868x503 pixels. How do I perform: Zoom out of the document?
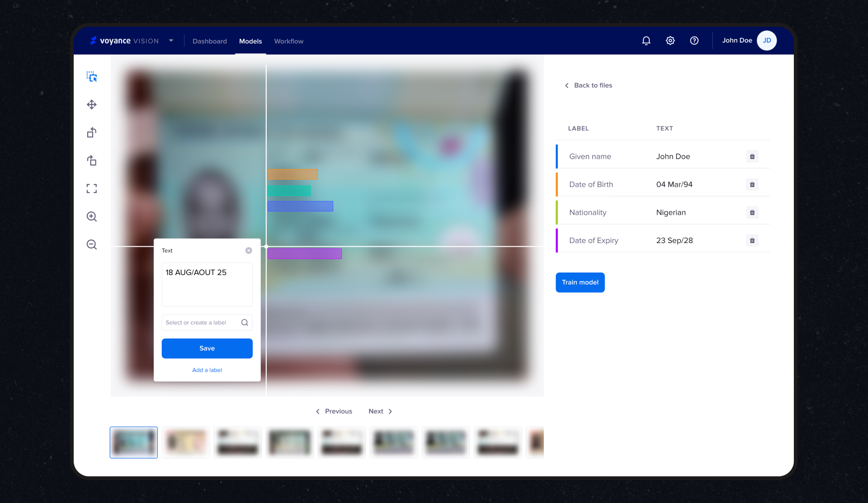click(92, 244)
